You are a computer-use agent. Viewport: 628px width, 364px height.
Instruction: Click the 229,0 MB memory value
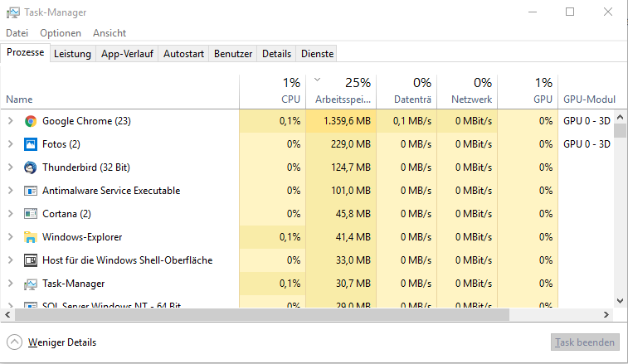[351, 144]
